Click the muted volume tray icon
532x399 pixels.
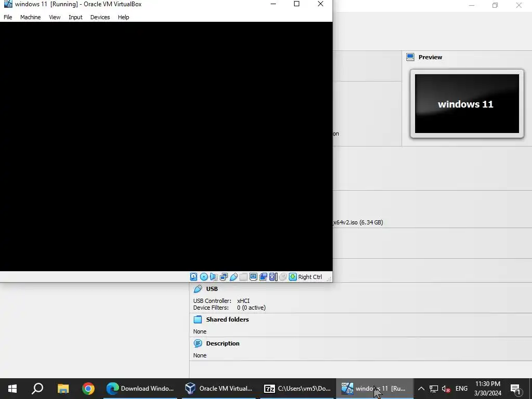click(x=446, y=389)
